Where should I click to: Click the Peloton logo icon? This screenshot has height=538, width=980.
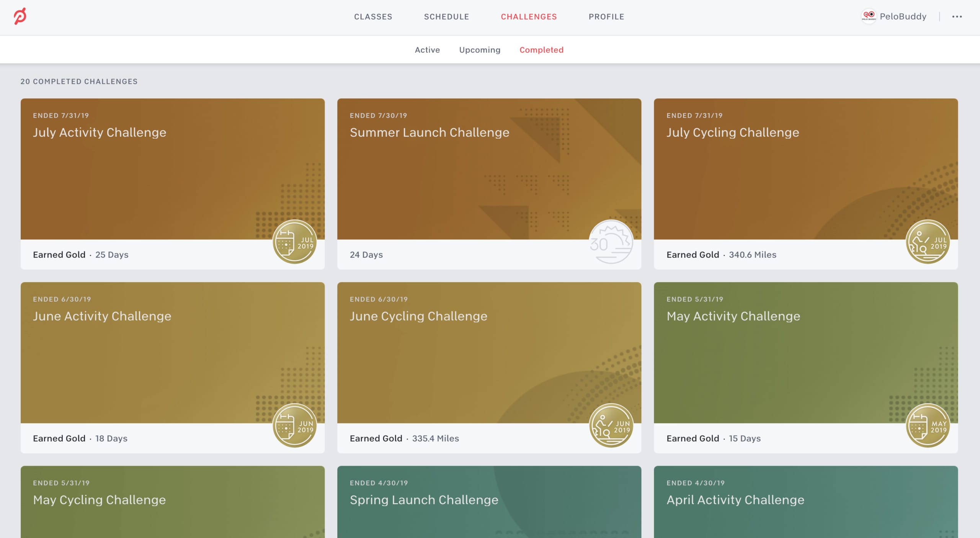(20, 16)
